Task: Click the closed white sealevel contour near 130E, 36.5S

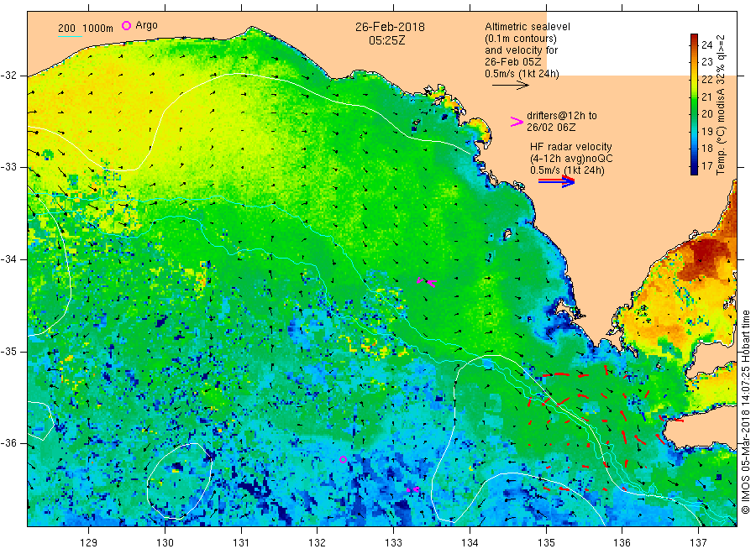Action: [x=180, y=481]
